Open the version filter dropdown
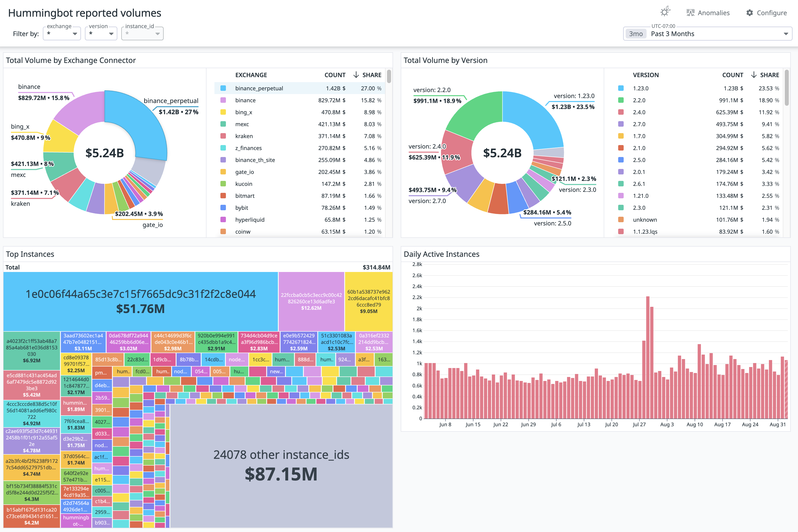 tap(101, 34)
